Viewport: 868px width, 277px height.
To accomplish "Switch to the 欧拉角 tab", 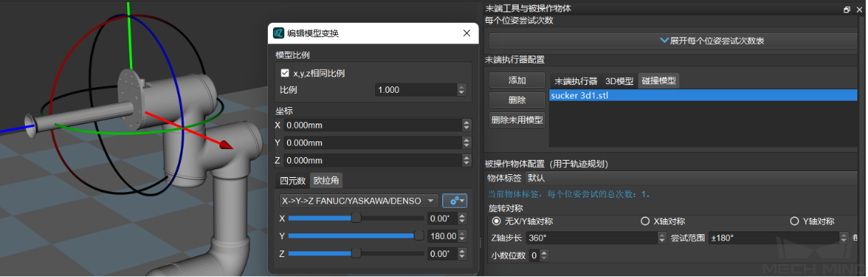I will point(326,181).
